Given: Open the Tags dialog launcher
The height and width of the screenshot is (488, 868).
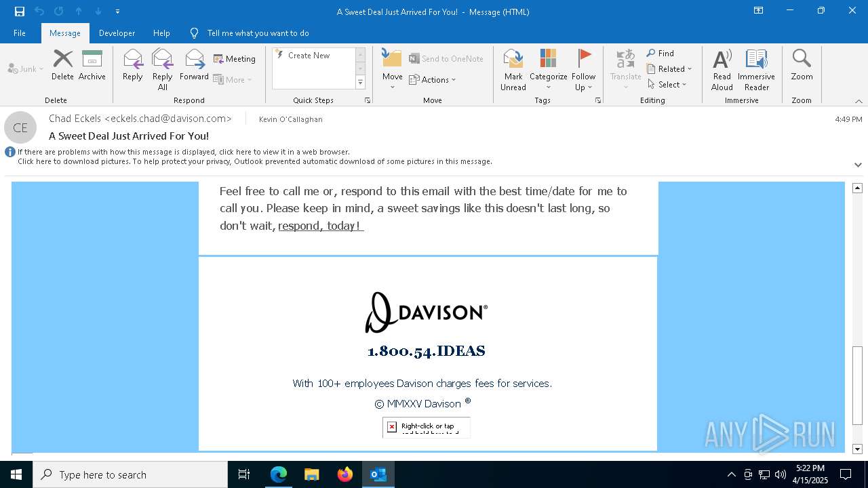Looking at the screenshot, I should coord(598,100).
